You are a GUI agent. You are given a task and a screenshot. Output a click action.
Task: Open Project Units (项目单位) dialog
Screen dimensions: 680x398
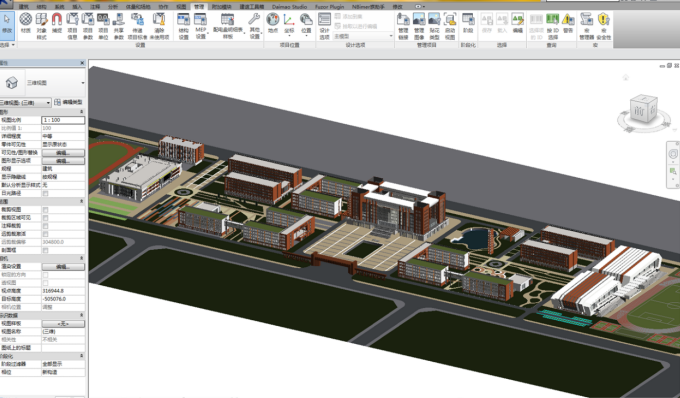(103, 26)
